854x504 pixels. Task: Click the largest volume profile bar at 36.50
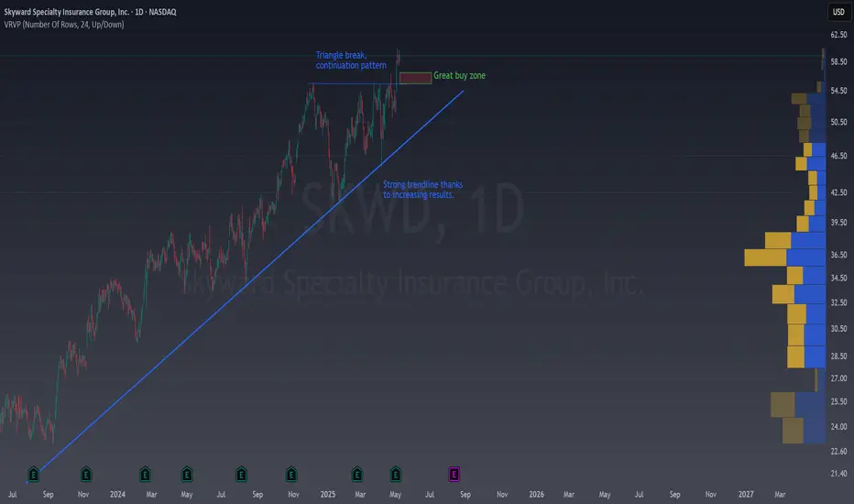[x=785, y=257]
